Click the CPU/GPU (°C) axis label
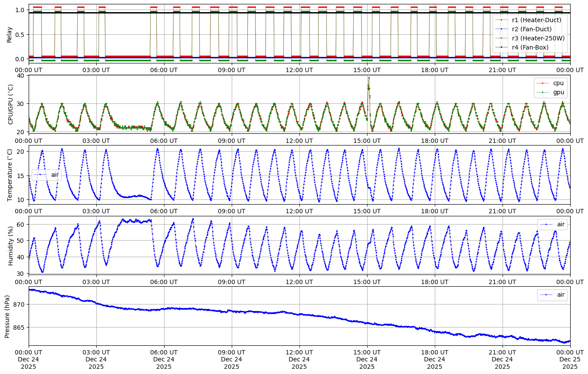 [10, 104]
